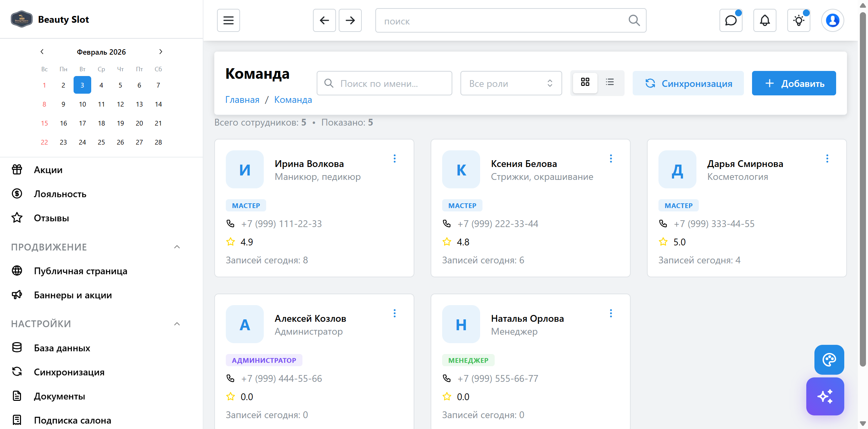Screen dimensions: 868x429
Task: Go to next month in calendar
Action: click(x=161, y=52)
